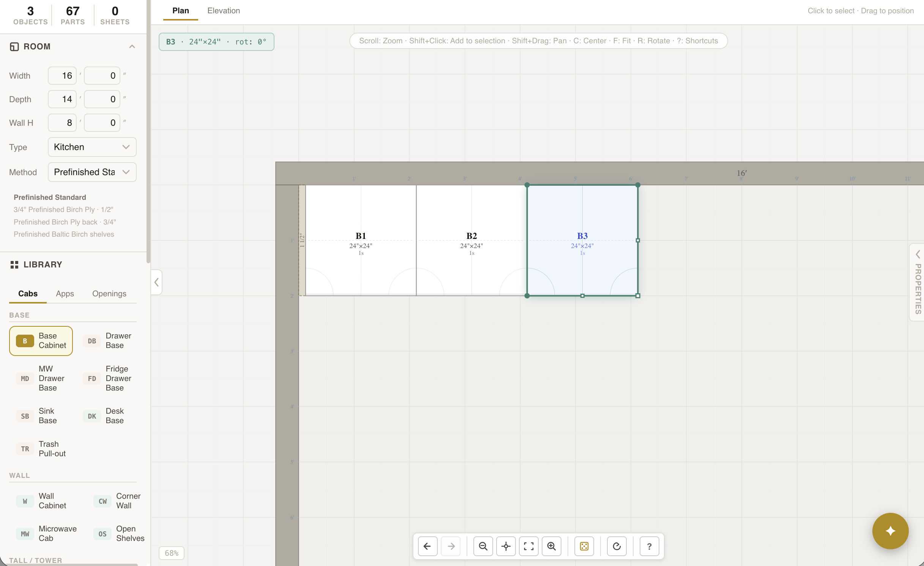Open the Type dropdown showing Kitchen

pyautogui.click(x=92, y=147)
